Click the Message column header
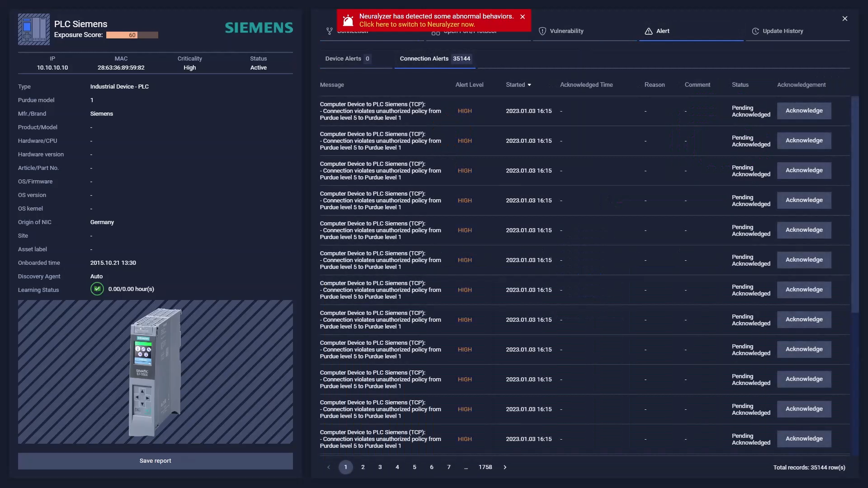The image size is (868, 488). point(332,85)
